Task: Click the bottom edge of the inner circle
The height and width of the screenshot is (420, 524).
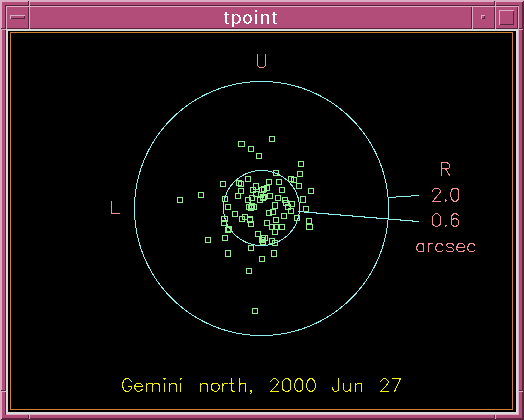Action: point(261,245)
